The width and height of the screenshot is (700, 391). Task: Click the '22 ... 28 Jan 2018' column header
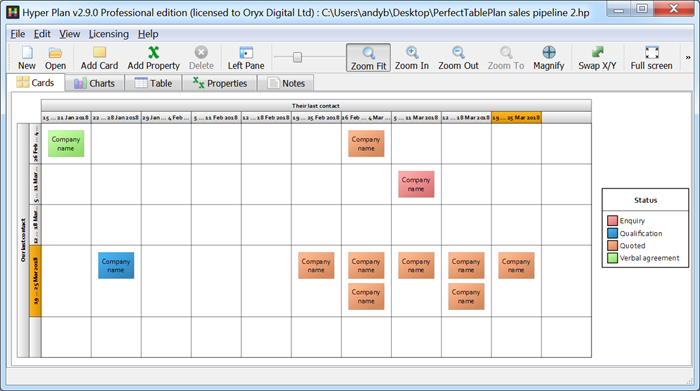point(116,118)
